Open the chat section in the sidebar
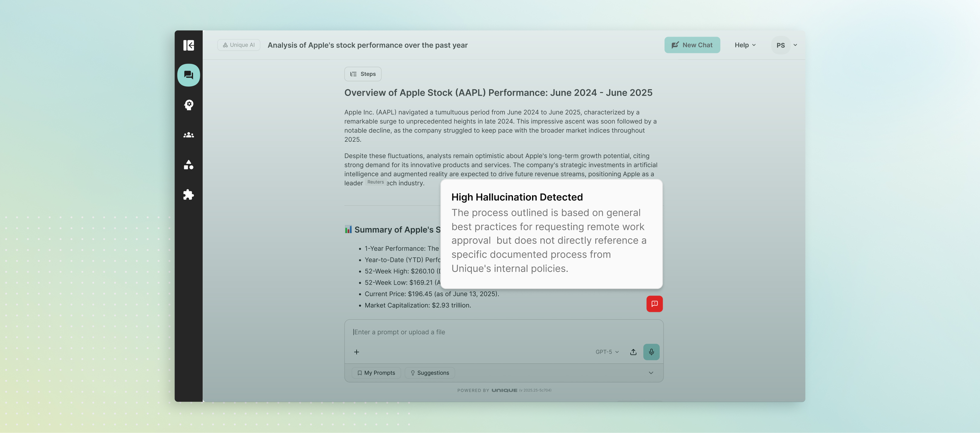This screenshot has height=433, width=980. click(188, 75)
